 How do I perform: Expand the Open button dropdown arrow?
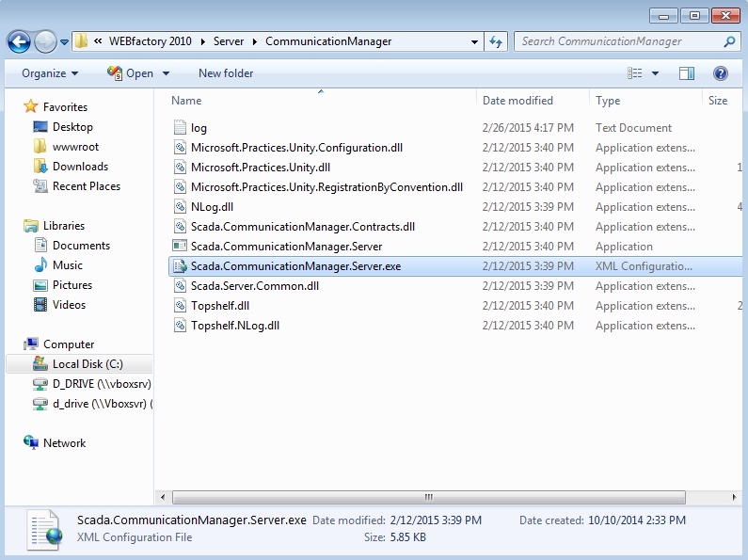pos(166,73)
